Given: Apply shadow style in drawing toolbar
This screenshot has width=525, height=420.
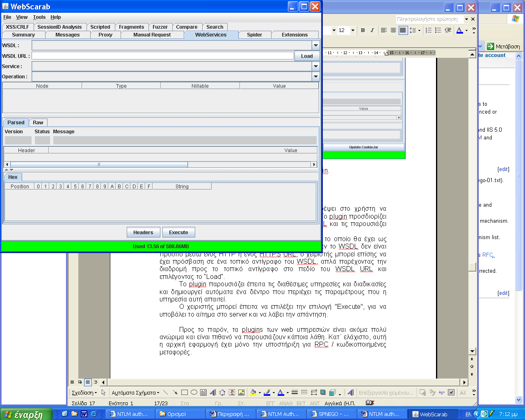Looking at the screenshot, I should point(323,393).
